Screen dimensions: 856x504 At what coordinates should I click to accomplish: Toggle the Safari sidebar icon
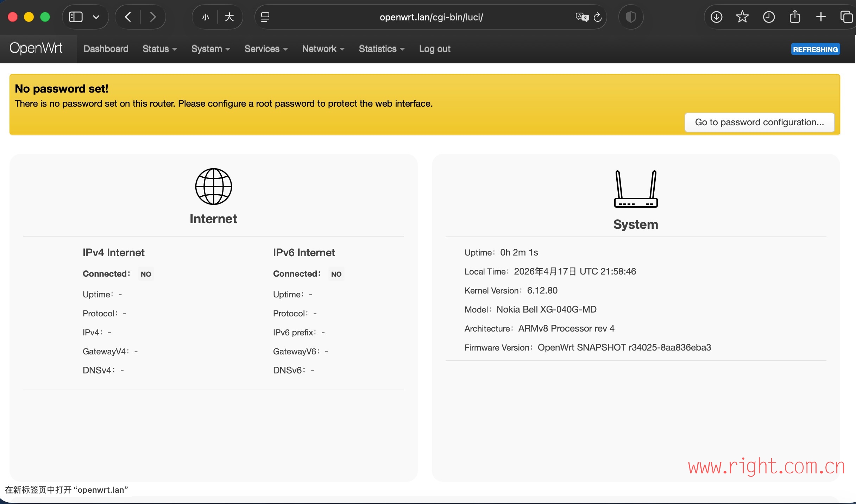pyautogui.click(x=76, y=17)
